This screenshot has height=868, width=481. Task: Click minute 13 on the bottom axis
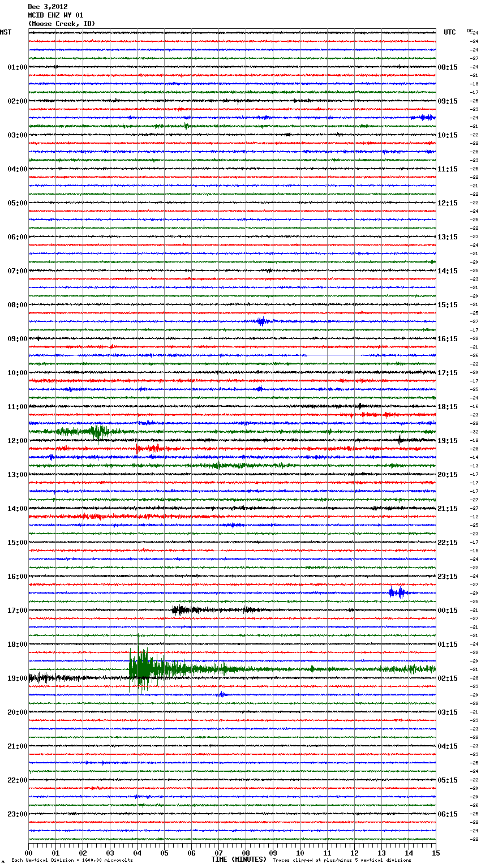pyautogui.click(x=381, y=853)
